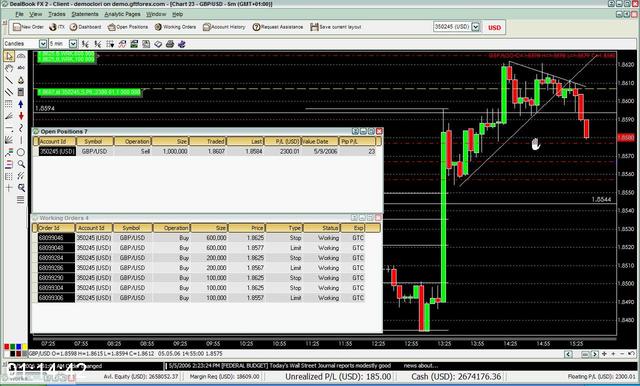Select the magnifier zoom tool
The image size is (640, 386).
[x=21, y=164]
